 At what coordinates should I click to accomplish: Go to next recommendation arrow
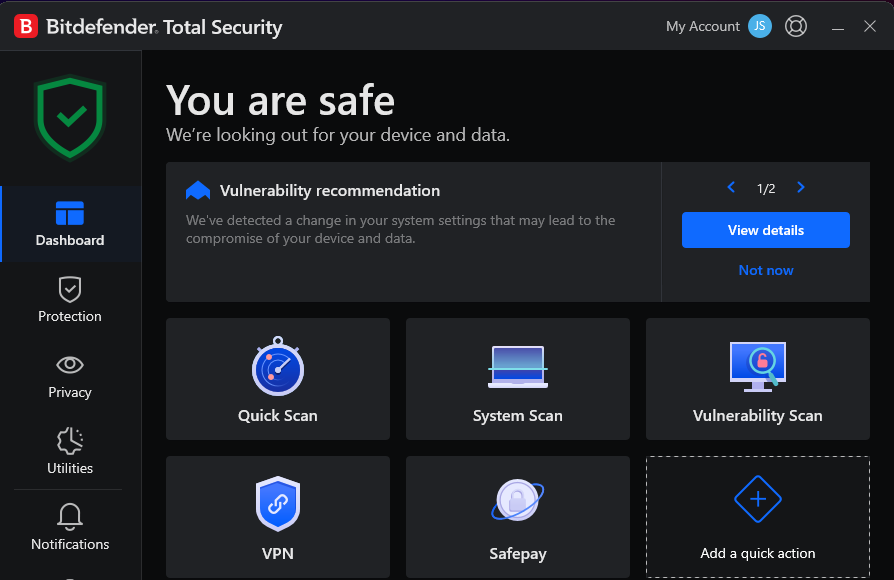pyautogui.click(x=800, y=187)
